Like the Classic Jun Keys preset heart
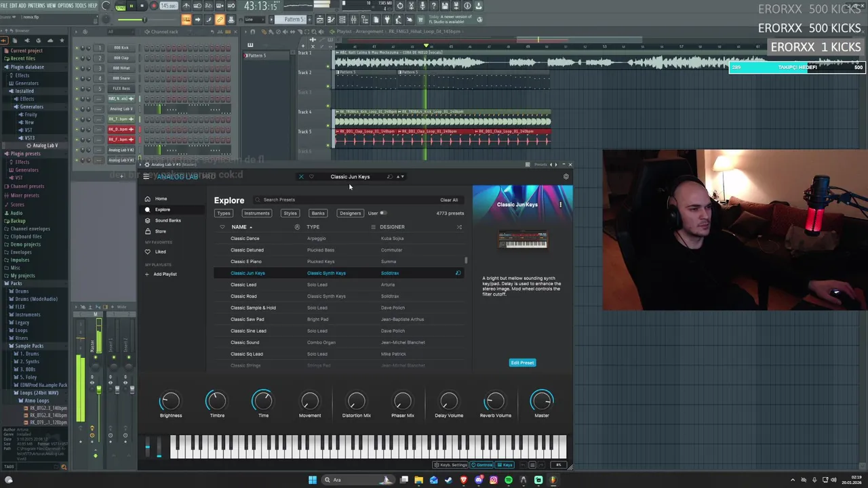 [x=311, y=177]
